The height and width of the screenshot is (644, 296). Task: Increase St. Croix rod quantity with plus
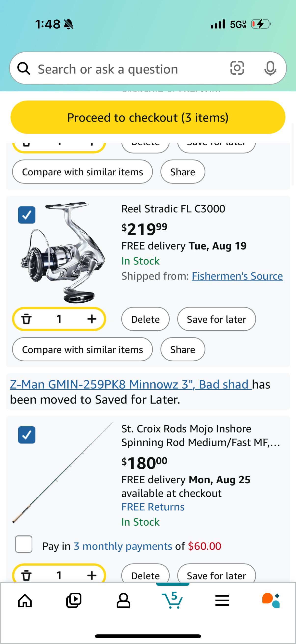92,575
